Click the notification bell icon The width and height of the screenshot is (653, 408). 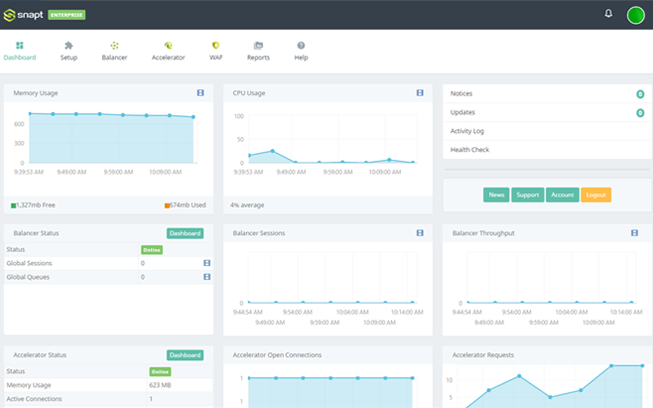point(609,14)
